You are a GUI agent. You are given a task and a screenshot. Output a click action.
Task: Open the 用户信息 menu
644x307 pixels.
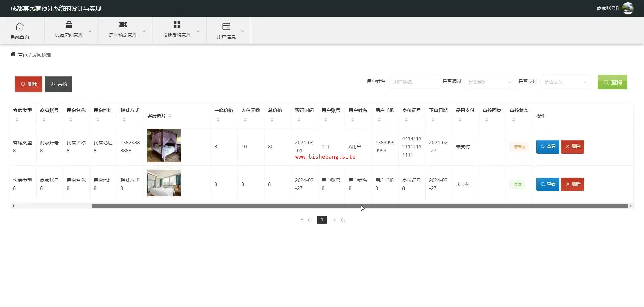[x=229, y=30]
